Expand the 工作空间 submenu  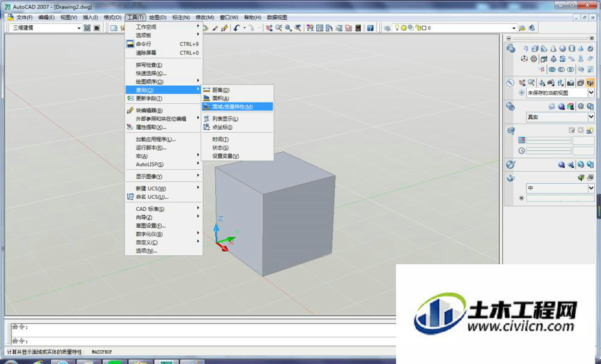[163, 27]
